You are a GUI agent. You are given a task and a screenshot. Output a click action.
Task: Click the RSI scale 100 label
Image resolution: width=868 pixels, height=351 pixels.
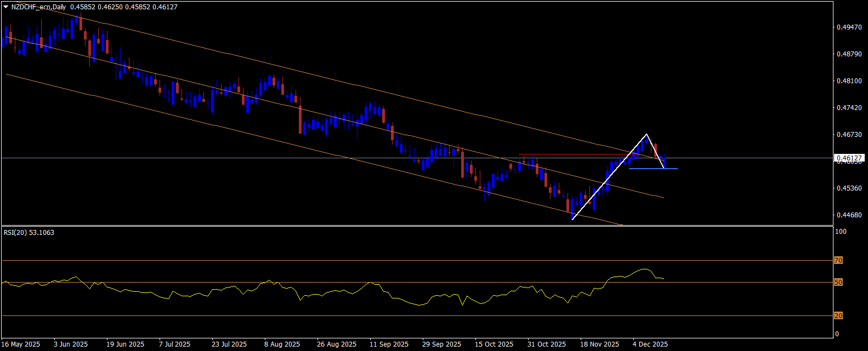click(x=841, y=232)
